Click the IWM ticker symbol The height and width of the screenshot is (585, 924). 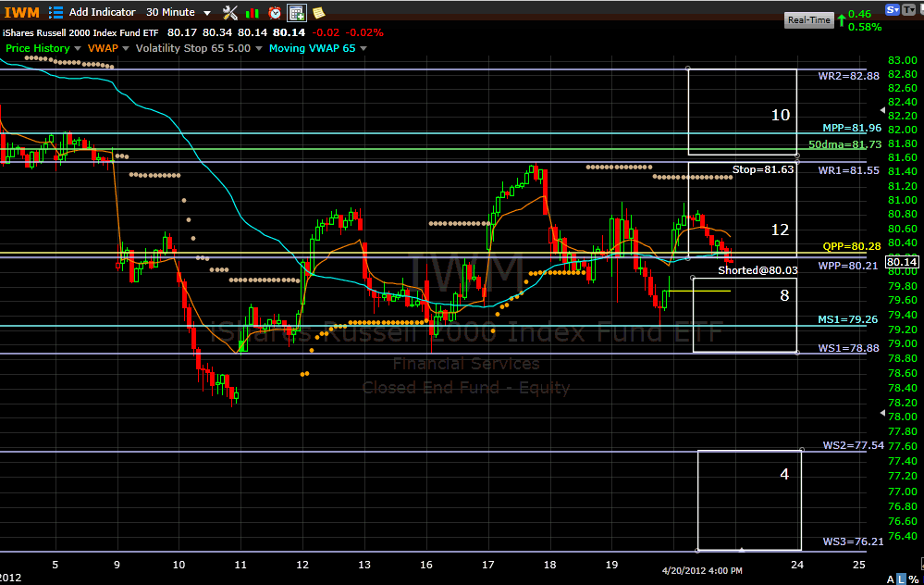pos(22,12)
